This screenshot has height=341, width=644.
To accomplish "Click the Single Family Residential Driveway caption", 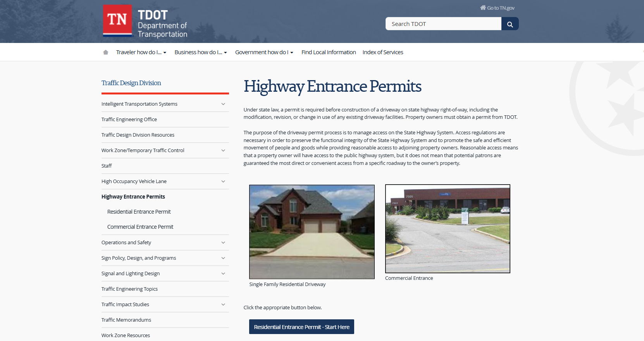I will point(288,284).
